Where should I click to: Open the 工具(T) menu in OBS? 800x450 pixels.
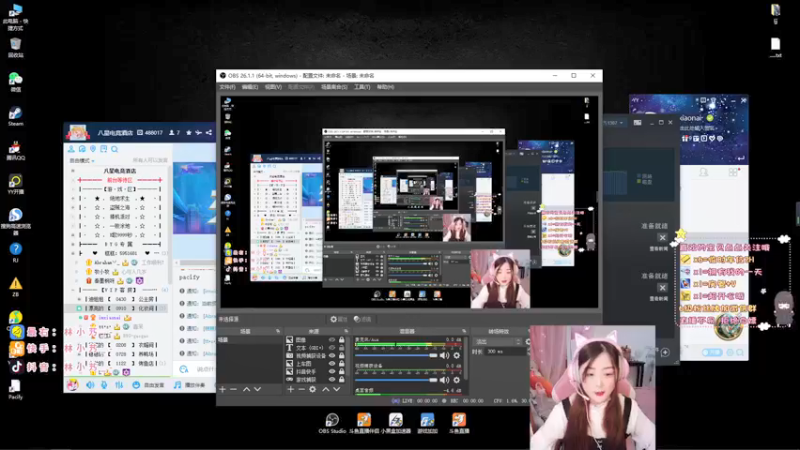362,87
